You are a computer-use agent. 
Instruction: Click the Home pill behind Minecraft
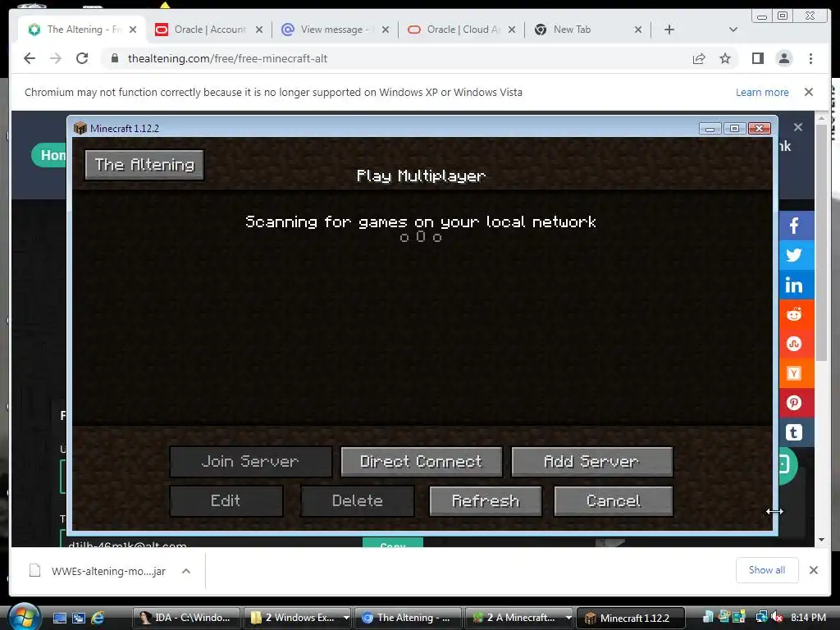(49, 155)
